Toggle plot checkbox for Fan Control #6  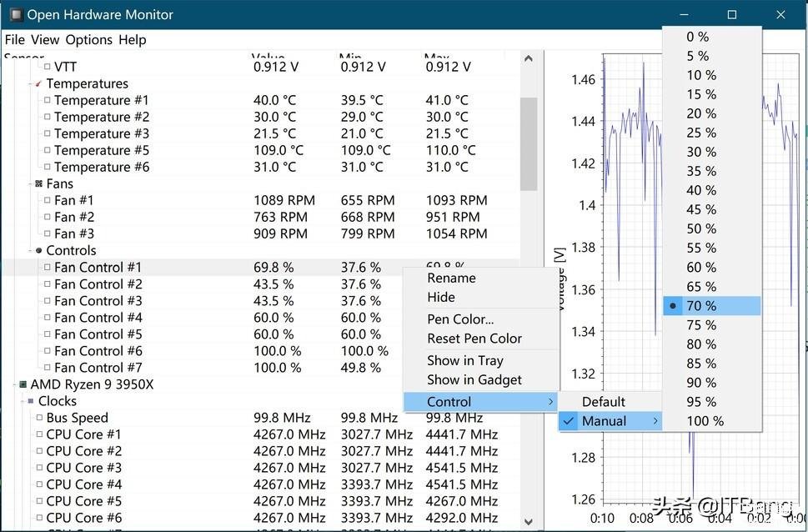tap(48, 350)
